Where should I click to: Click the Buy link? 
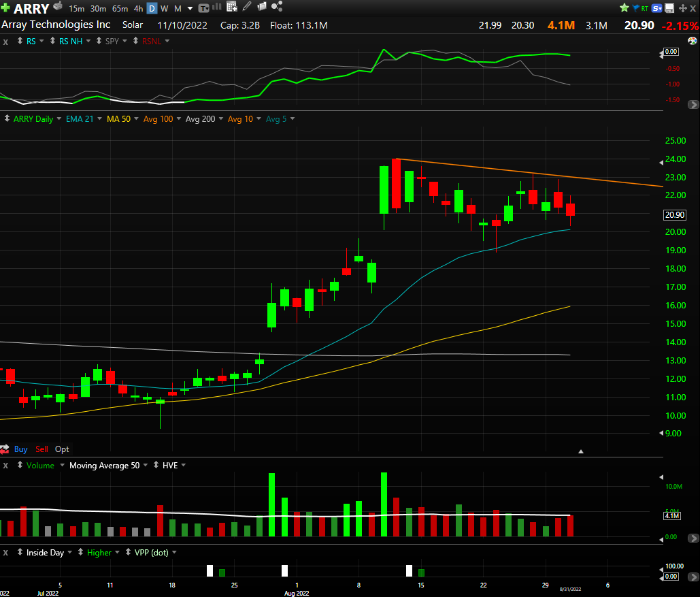[x=20, y=449]
